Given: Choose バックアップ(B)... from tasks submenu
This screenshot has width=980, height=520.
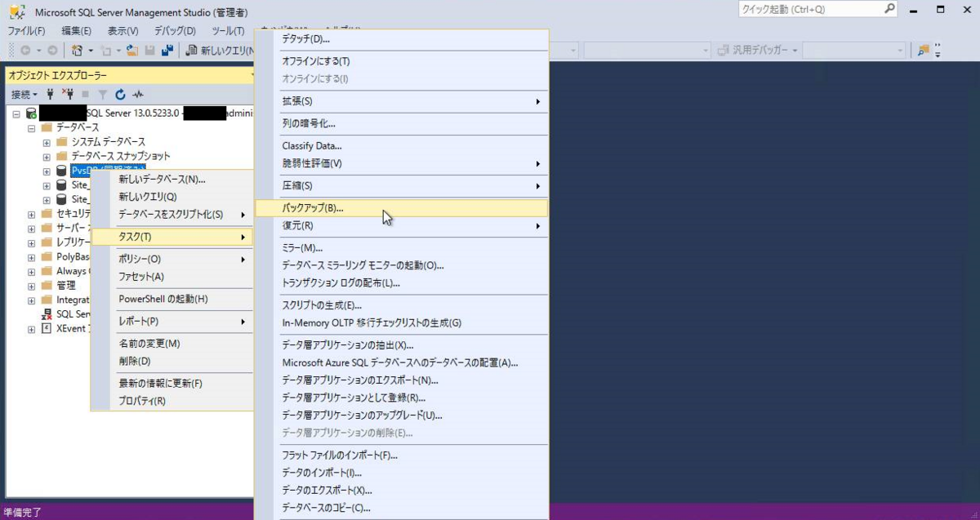Looking at the screenshot, I should coord(401,207).
